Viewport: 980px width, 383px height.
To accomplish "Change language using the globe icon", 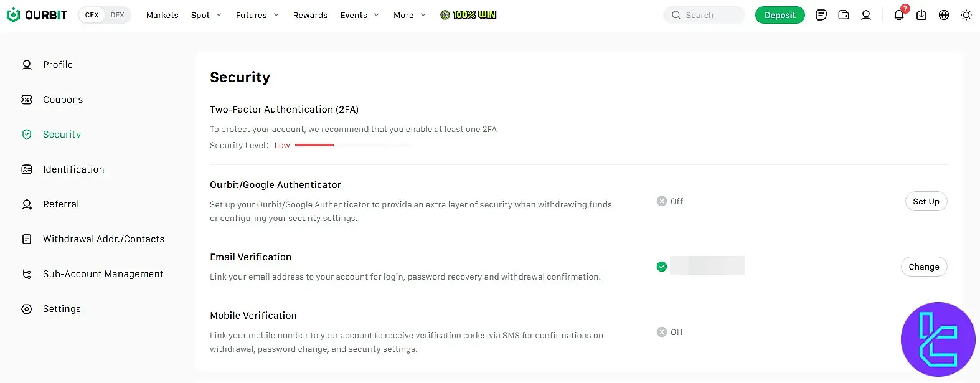I will 944,14.
